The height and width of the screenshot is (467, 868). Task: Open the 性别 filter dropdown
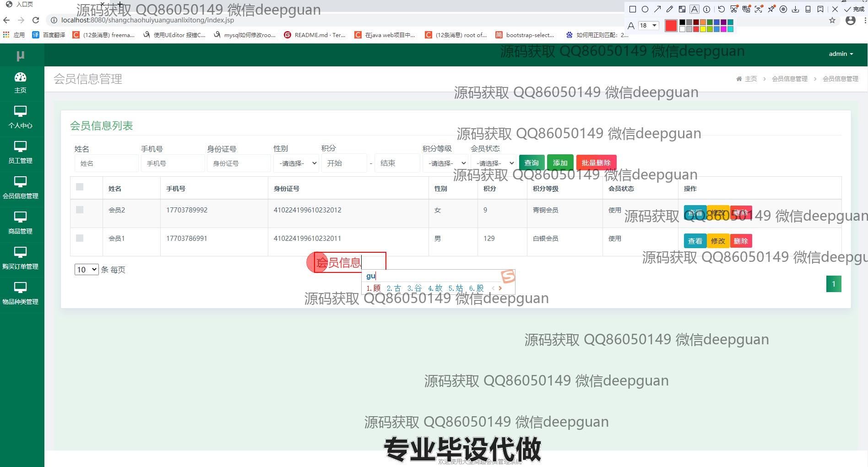tap(296, 163)
